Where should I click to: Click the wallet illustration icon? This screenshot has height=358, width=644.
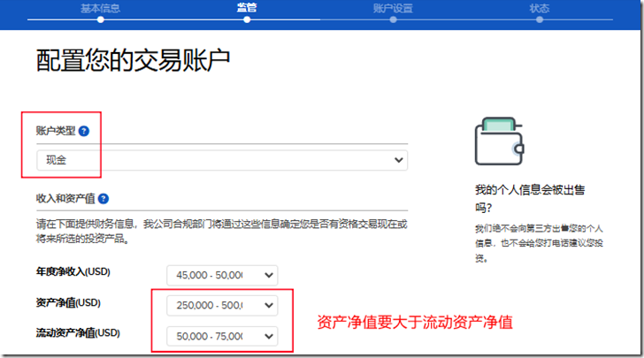[502, 141]
